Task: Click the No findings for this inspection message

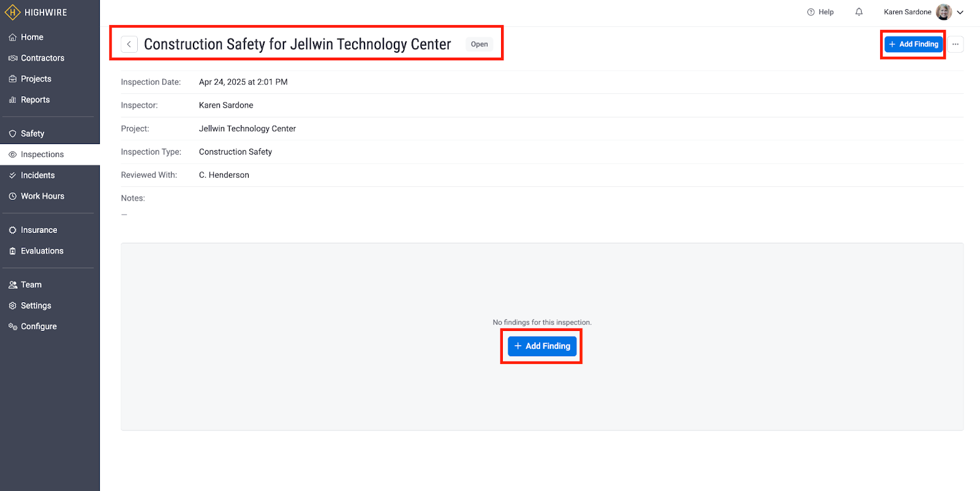Action: (x=542, y=322)
